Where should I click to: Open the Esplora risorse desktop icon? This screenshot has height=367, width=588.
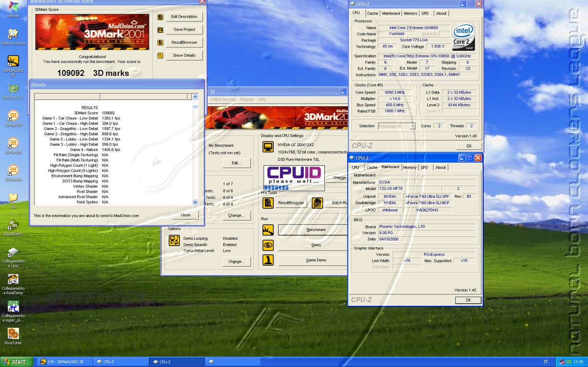pos(13,36)
